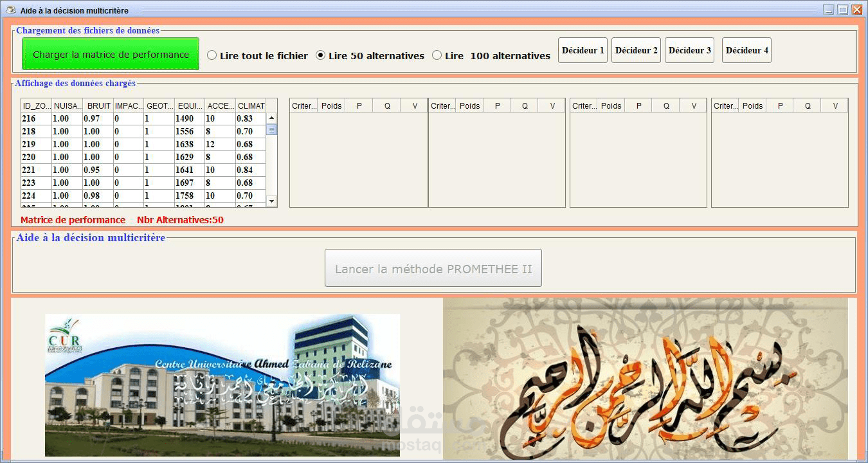The image size is (868, 463).
Task: Click the Arabic calligraphy image
Action: pos(646,379)
